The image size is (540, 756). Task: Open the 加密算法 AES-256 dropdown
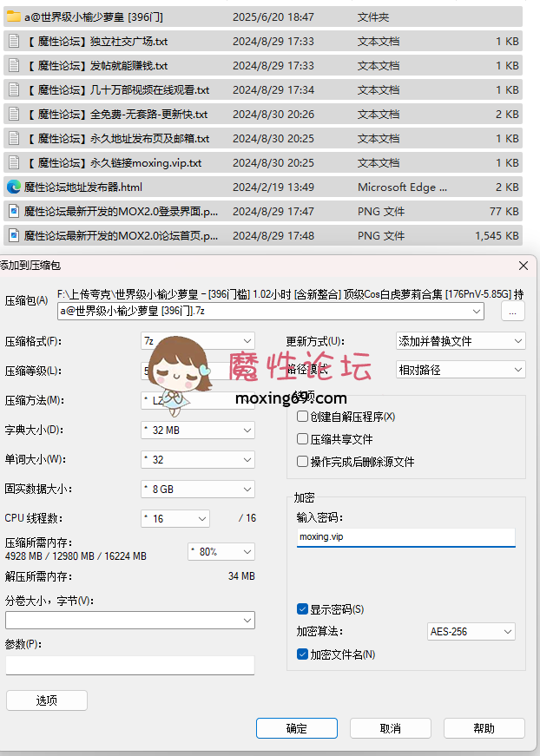point(471,631)
